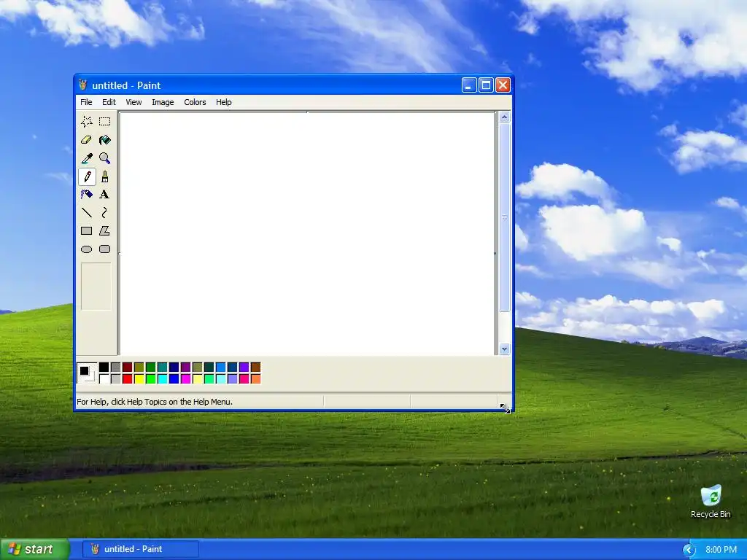Image resolution: width=747 pixels, height=560 pixels.
Task: Pick the bright red swatch
Action: pyautogui.click(x=127, y=379)
